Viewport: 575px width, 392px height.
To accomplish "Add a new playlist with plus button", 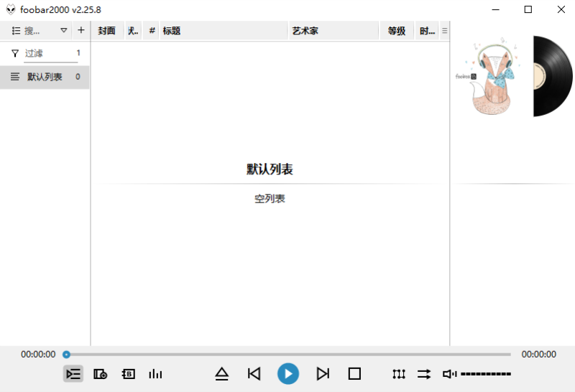I will [x=81, y=30].
